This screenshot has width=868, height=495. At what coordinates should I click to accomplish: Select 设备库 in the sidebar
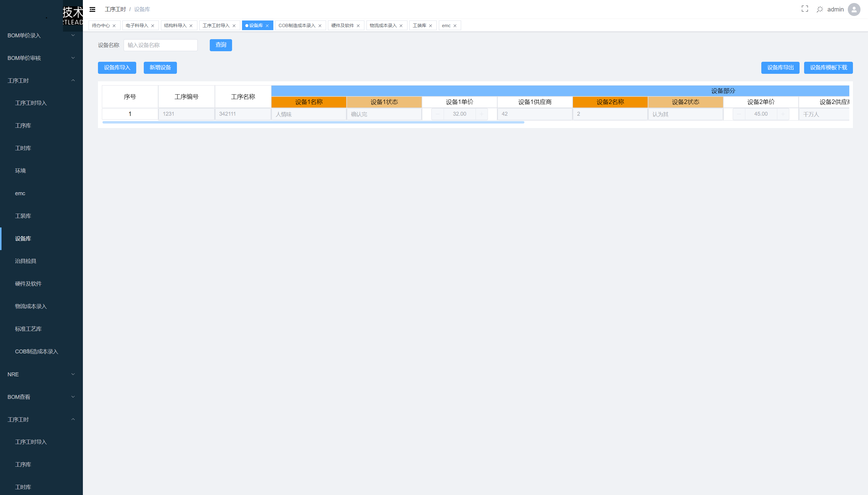(41, 239)
